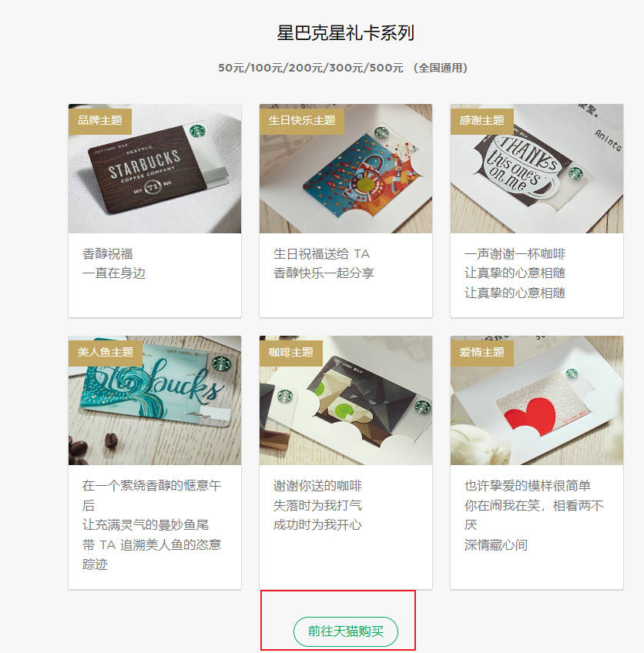This screenshot has width=644, height=653.
Task: Open the birthday themed gift card image
Action: 346,169
